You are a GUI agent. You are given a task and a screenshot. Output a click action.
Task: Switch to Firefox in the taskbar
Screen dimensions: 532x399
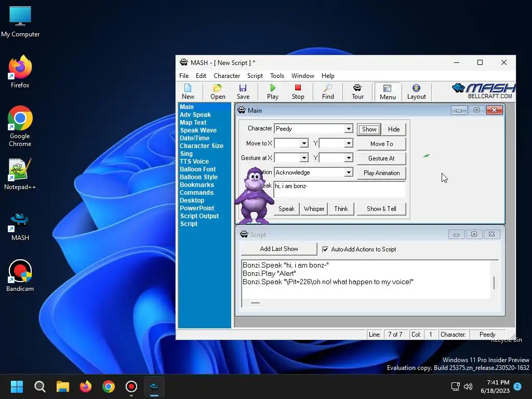click(x=86, y=387)
